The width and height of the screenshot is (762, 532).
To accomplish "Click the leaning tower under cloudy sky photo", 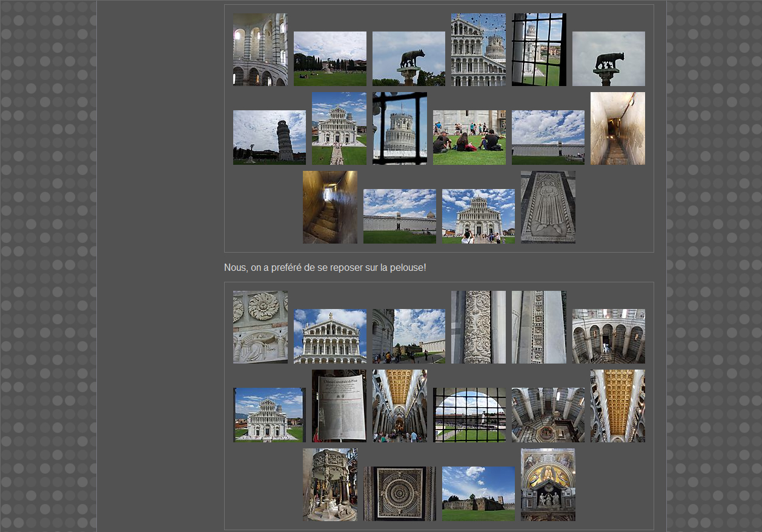I will (x=269, y=138).
